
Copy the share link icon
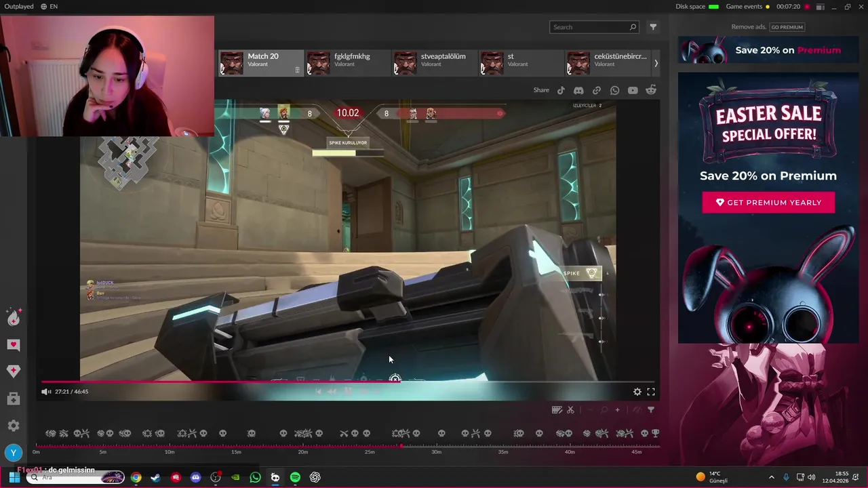[597, 90]
